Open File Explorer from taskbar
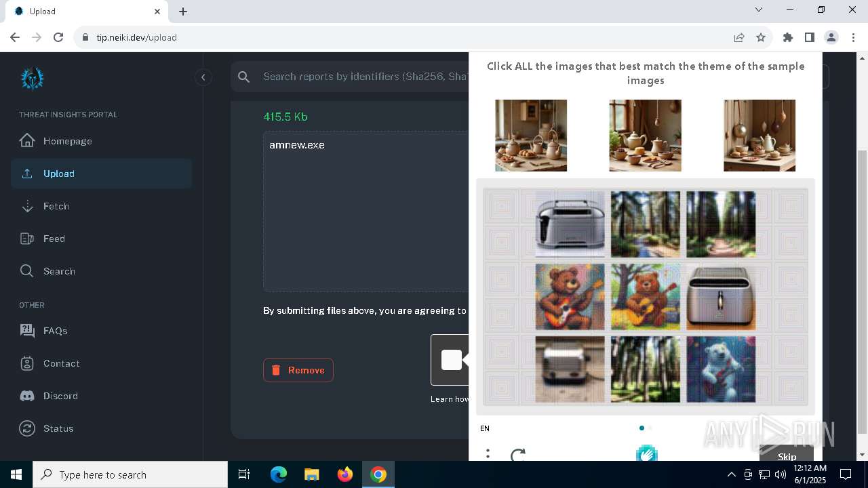Image resolution: width=868 pixels, height=488 pixels. coord(311,474)
